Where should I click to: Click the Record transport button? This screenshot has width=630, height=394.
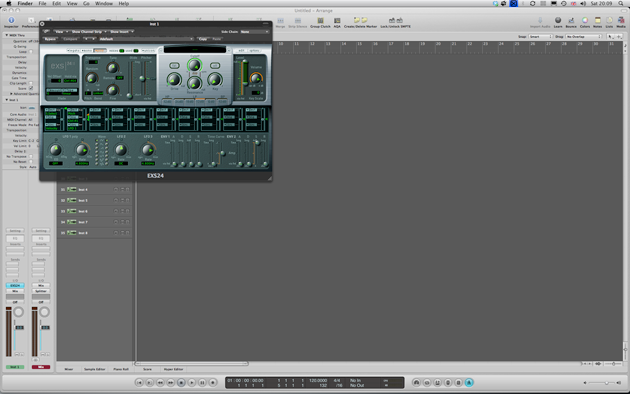(213, 383)
